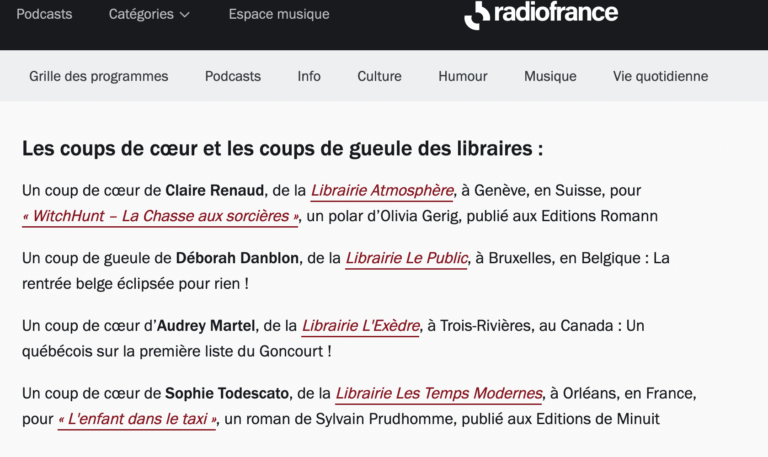Open Podcasts in the top black bar
Image resolution: width=768 pixels, height=457 pixels.
44,14
